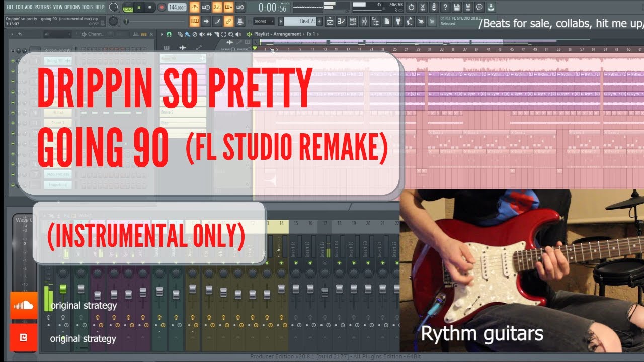Click the red record button
This screenshot has width=644, height=362.
click(161, 8)
